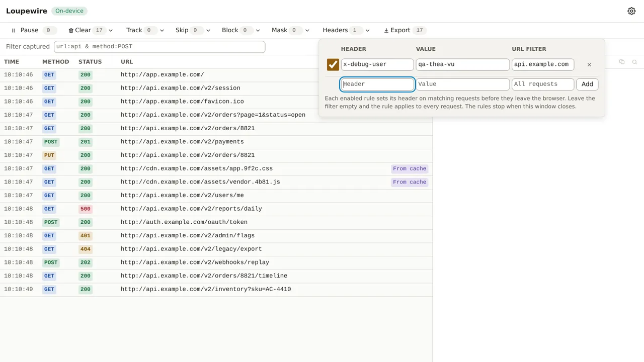The width and height of the screenshot is (644, 362).
Task: Click the search icon in detail pane
Action: coord(635,62)
